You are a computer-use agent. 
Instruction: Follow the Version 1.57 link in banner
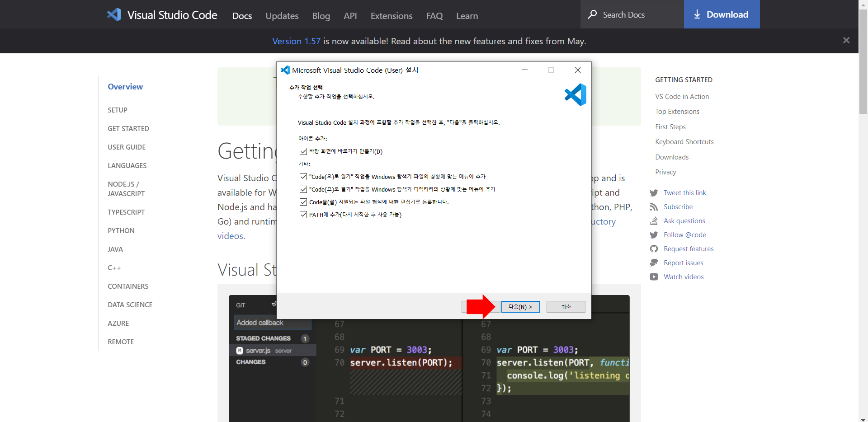tap(296, 41)
